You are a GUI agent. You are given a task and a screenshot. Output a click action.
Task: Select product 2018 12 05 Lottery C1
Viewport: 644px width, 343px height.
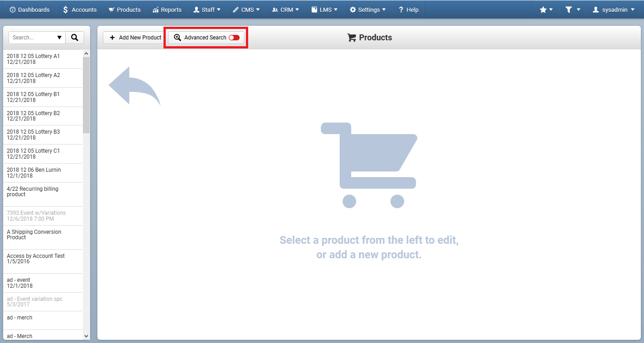point(43,154)
